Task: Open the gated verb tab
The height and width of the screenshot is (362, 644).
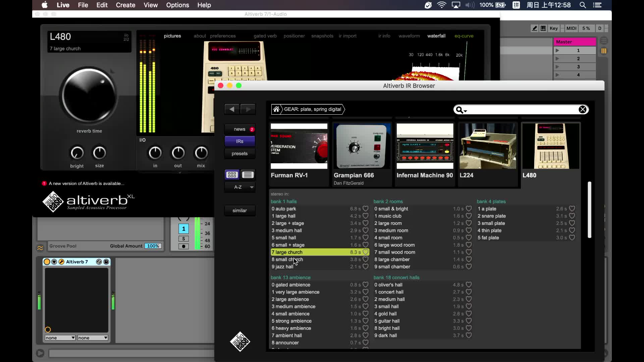Action: [x=265, y=36]
